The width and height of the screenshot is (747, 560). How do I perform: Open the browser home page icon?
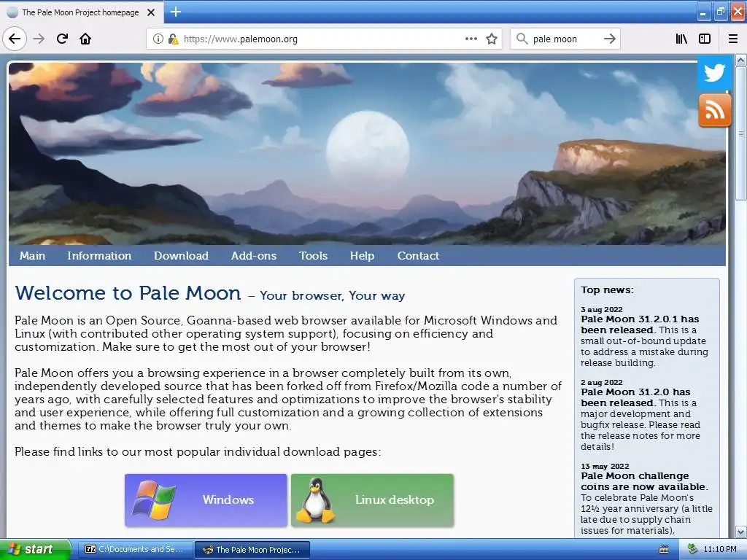pos(85,39)
